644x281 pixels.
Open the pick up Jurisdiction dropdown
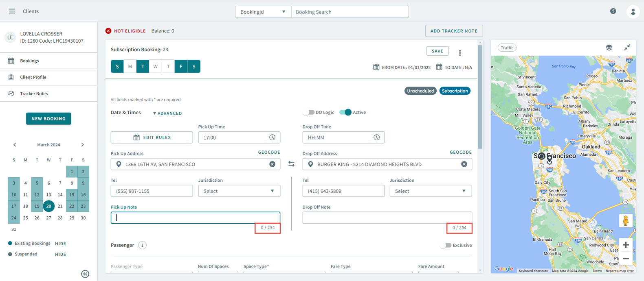[239, 191]
